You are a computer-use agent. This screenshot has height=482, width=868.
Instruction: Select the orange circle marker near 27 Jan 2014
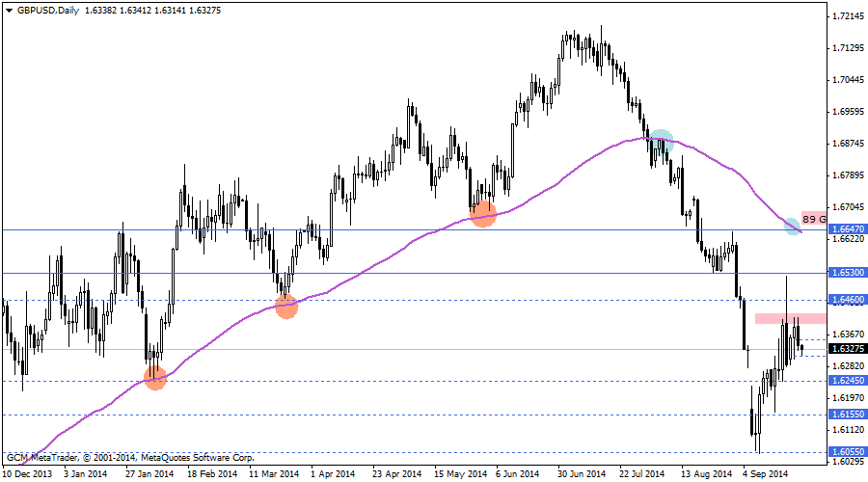pos(154,378)
